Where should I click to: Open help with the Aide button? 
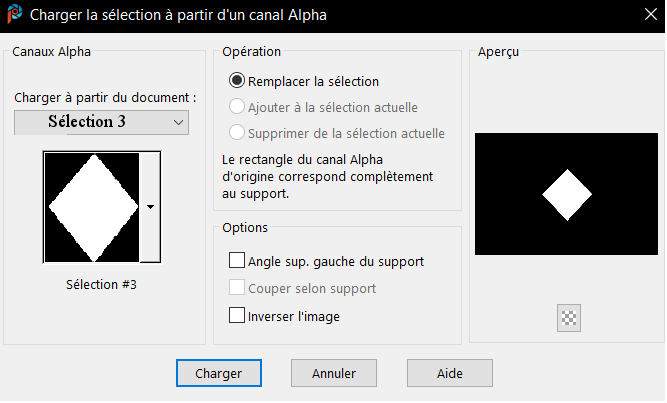pos(449,373)
